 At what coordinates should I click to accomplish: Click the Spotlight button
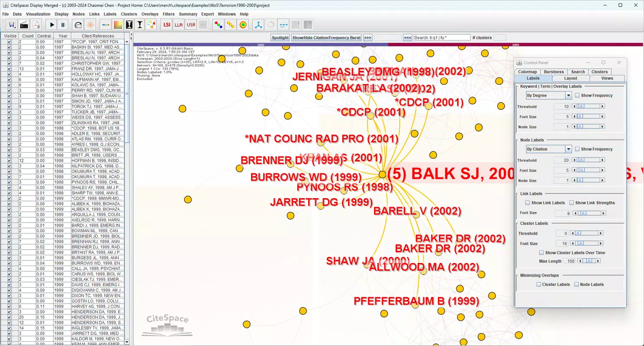tap(280, 38)
